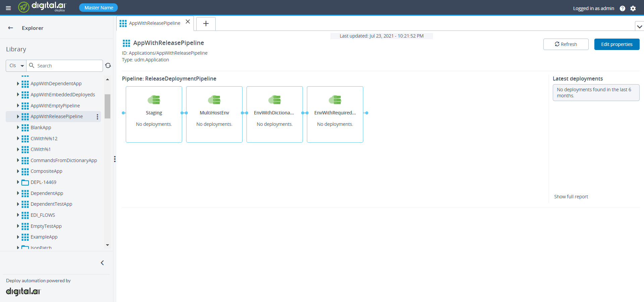Select CiWith%1 in the tree

[x=41, y=149]
